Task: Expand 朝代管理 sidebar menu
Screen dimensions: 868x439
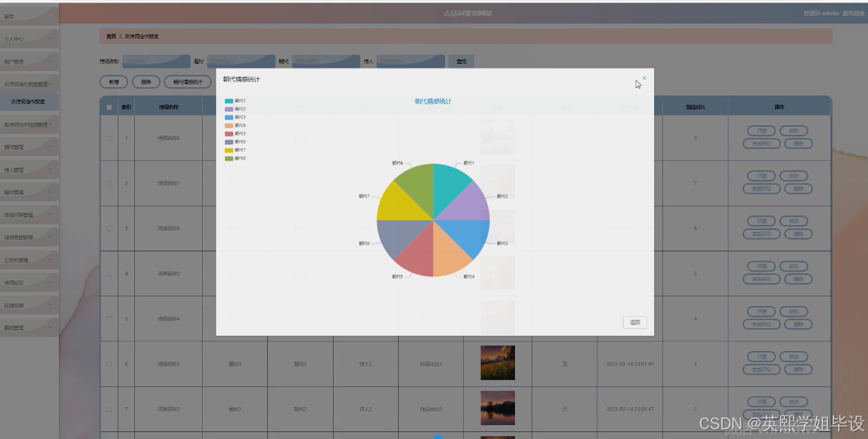Action: pyautogui.click(x=29, y=147)
